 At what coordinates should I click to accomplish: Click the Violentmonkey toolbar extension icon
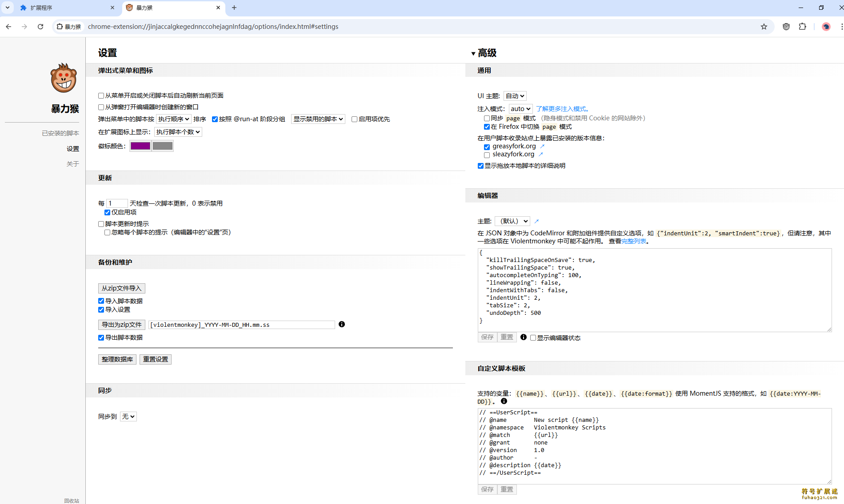(x=786, y=27)
